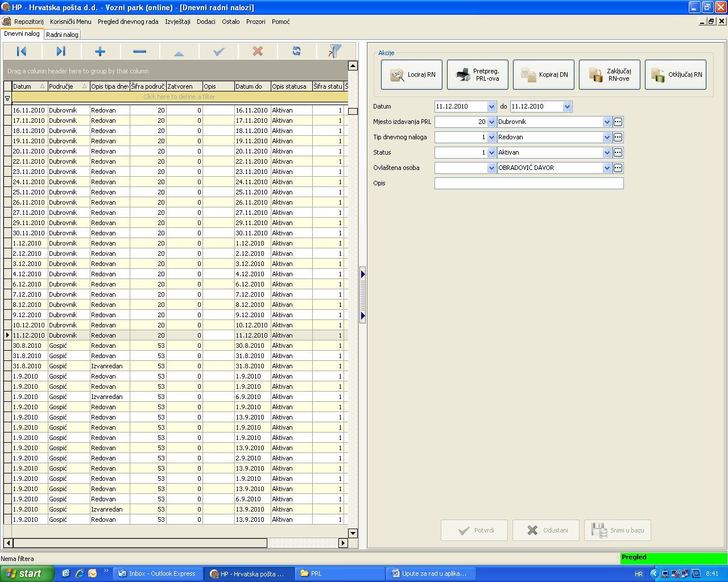This screenshot has width=728, height=582.
Task: Click the Opis statusa column header
Action: tap(291, 86)
